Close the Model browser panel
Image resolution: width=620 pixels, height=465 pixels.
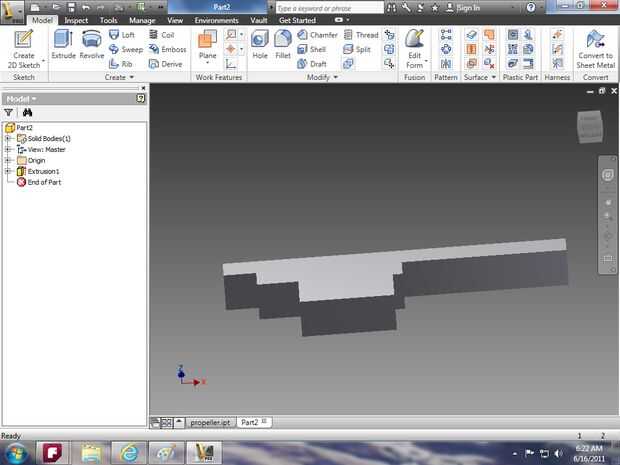coord(143,88)
